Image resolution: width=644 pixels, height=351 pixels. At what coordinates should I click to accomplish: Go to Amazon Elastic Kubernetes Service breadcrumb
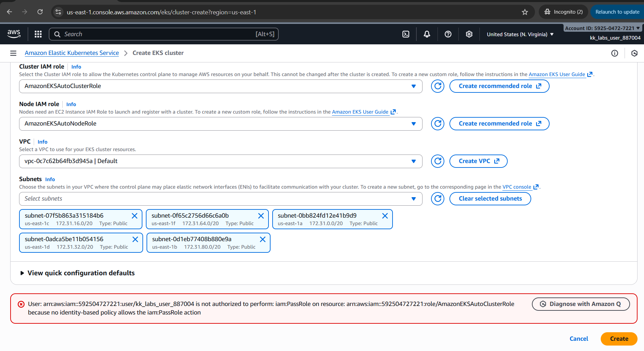pyautogui.click(x=72, y=53)
